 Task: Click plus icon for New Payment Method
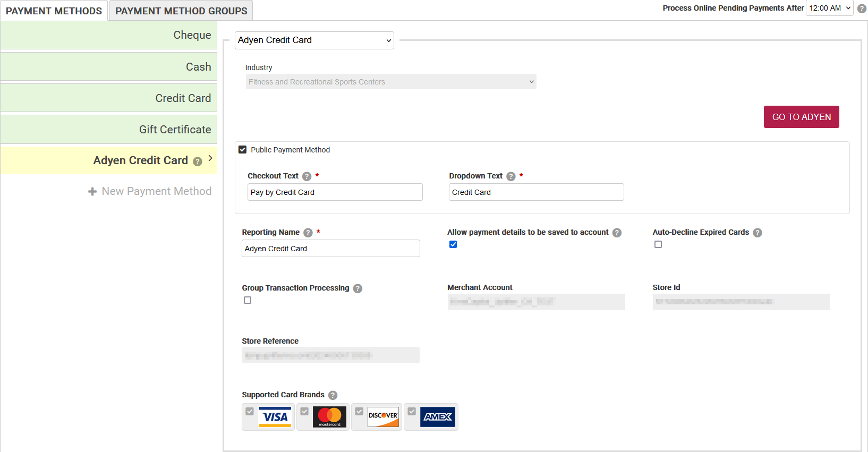click(92, 192)
